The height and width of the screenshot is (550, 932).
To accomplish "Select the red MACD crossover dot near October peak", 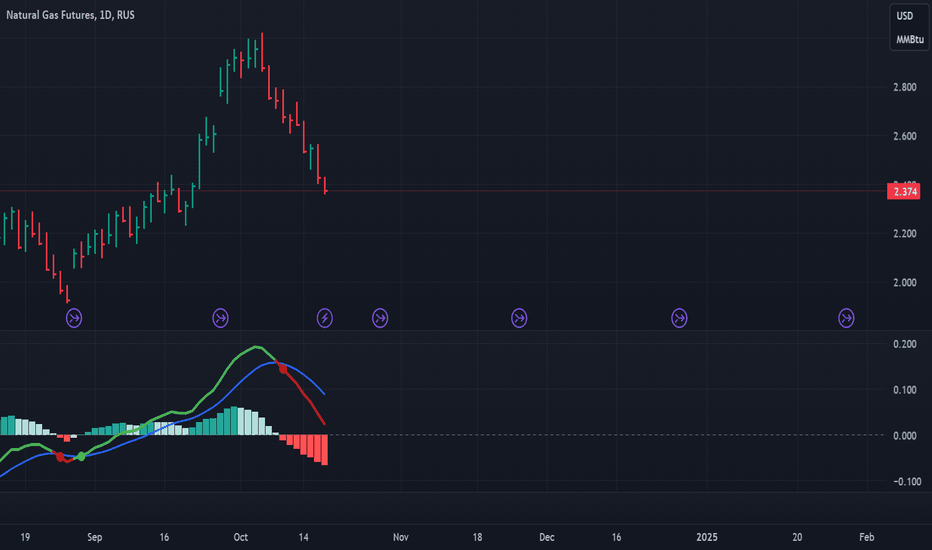I will [283, 369].
